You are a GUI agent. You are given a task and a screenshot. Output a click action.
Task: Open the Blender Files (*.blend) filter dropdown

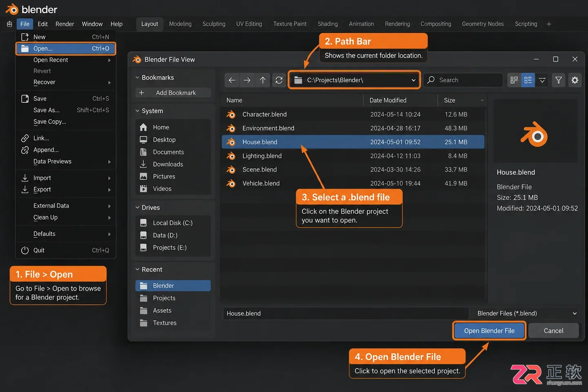pyautogui.click(x=528, y=314)
